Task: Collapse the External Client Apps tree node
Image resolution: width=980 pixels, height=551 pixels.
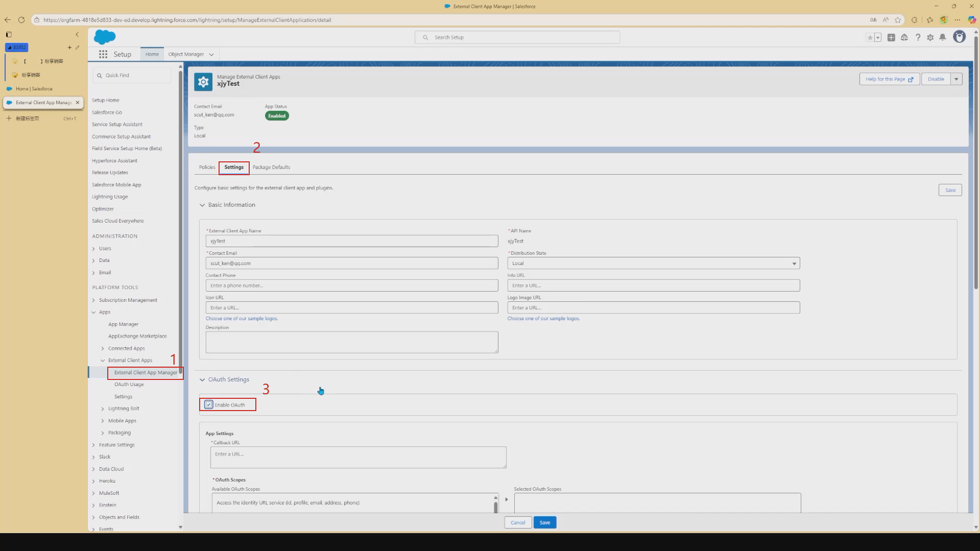Action: pos(103,361)
